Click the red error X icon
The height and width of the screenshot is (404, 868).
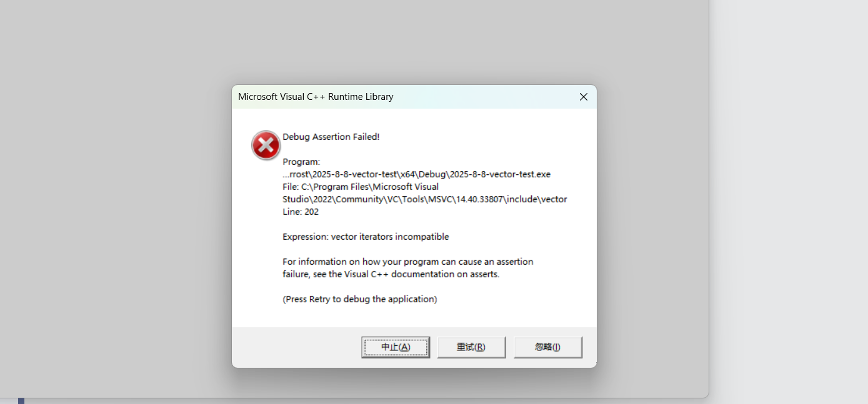266,145
